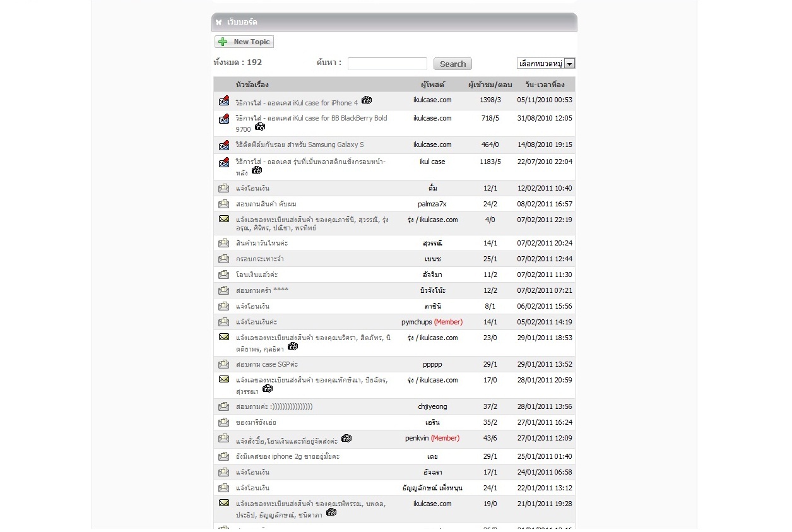Click butterfly icon in webboard header
The width and height of the screenshot is (792, 532).
click(x=219, y=22)
